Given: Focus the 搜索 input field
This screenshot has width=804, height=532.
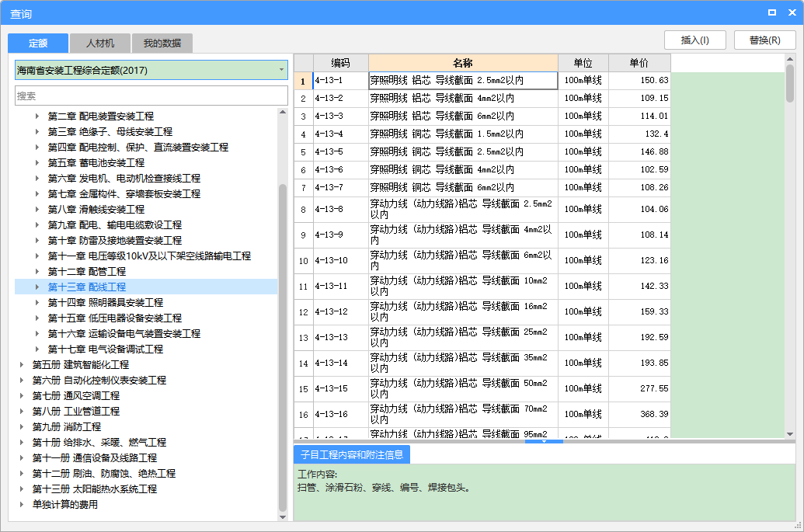Looking at the screenshot, I should [x=151, y=96].
